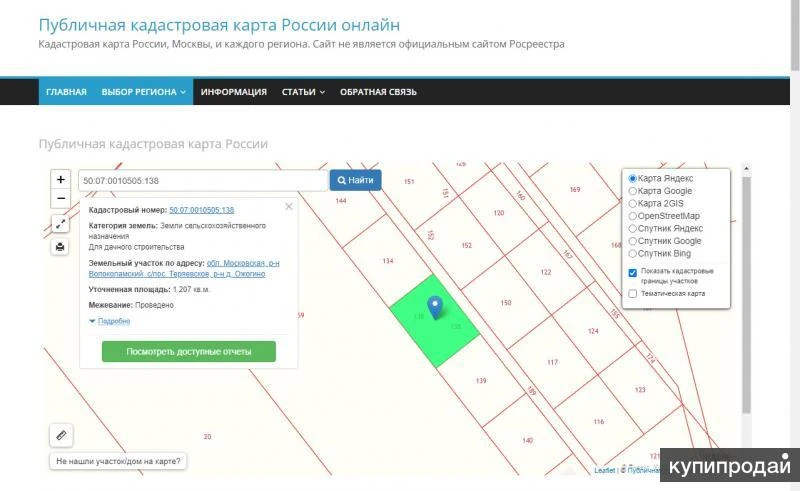
Task: Close the parcel info popup
Action: [289, 207]
